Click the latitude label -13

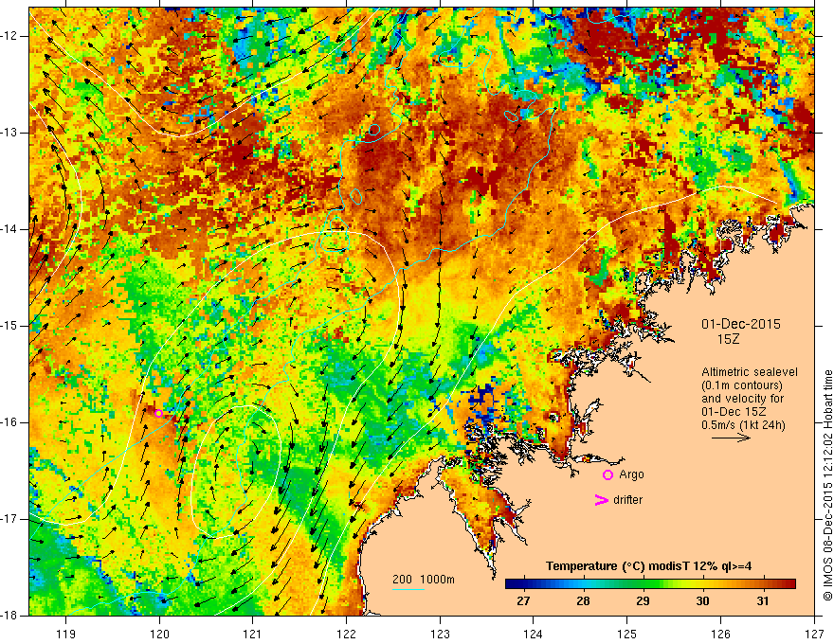click(9, 133)
